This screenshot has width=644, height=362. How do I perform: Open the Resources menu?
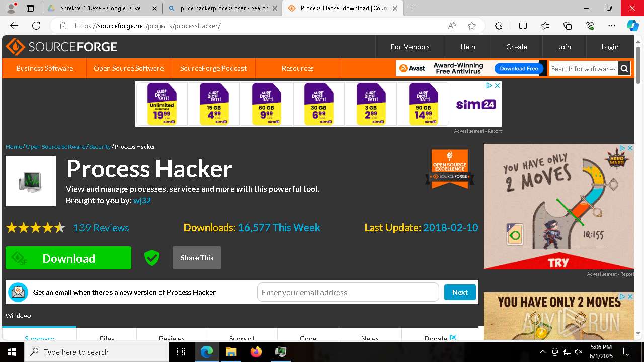coord(298,68)
